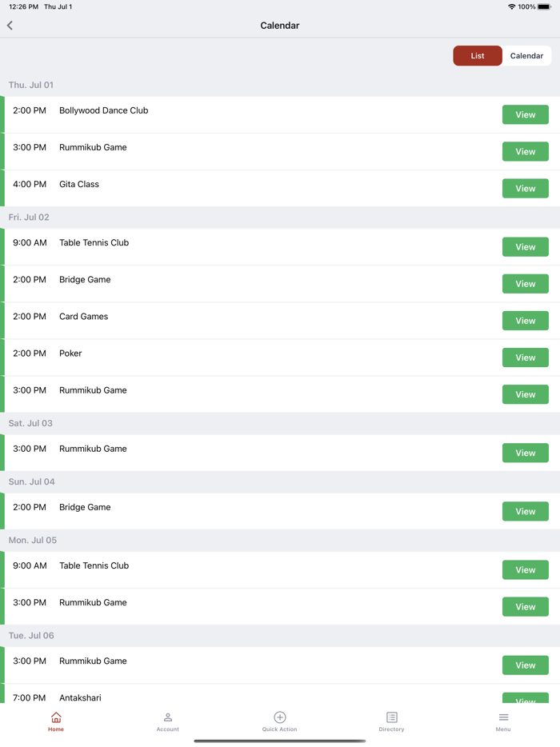The image size is (560, 747).
Task: Select the Antakshari event row
Action: pos(240,697)
